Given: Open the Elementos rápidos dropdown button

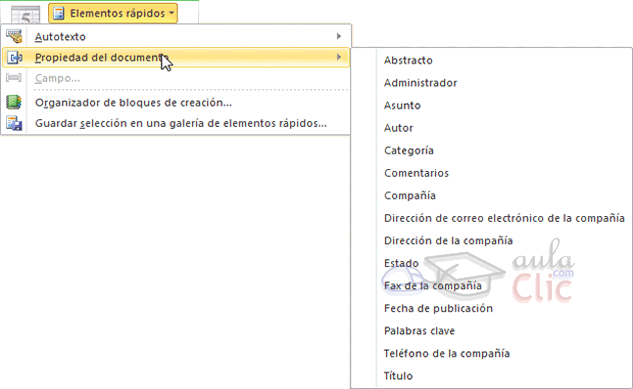Looking at the screenshot, I should click(113, 13).
